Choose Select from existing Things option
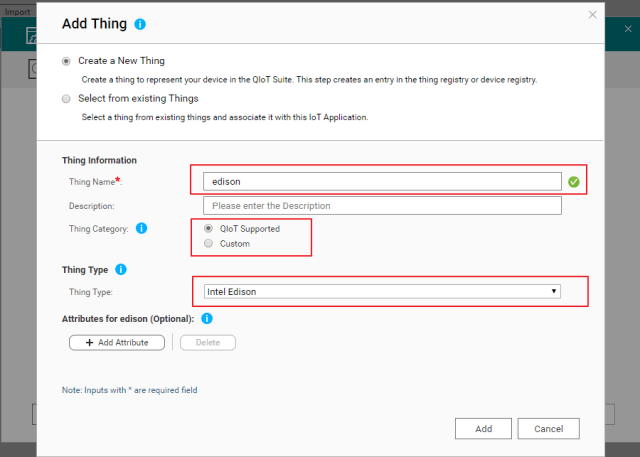The image size is (640, 457). pos(66,98)
